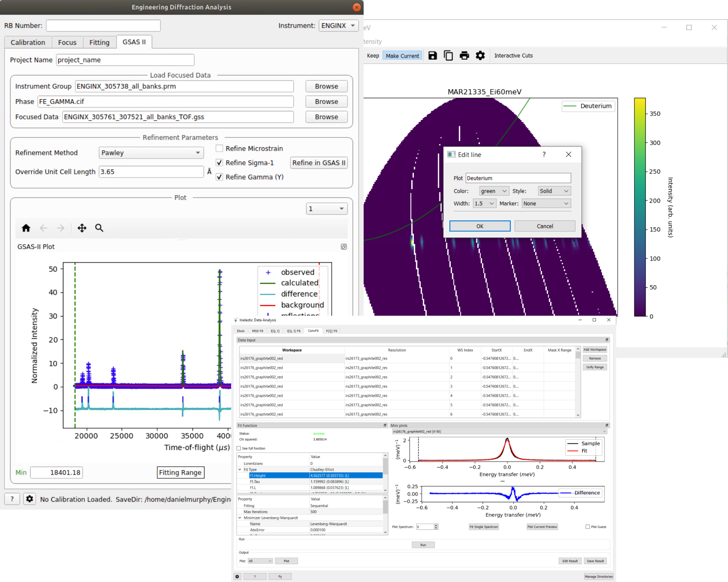Open the Color dropdown in Edit line dialog

pos(494,191)
